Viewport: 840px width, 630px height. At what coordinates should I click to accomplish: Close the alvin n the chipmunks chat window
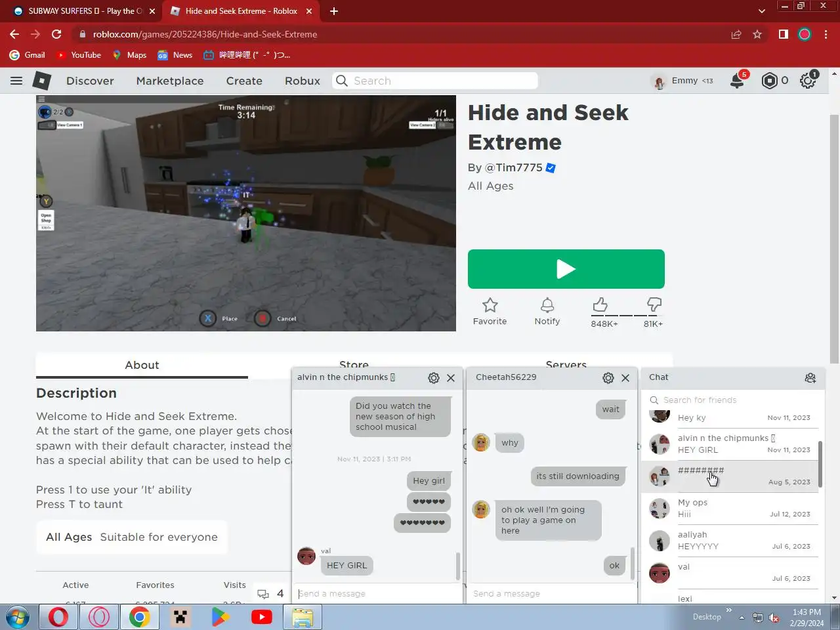tap(451, 378)
